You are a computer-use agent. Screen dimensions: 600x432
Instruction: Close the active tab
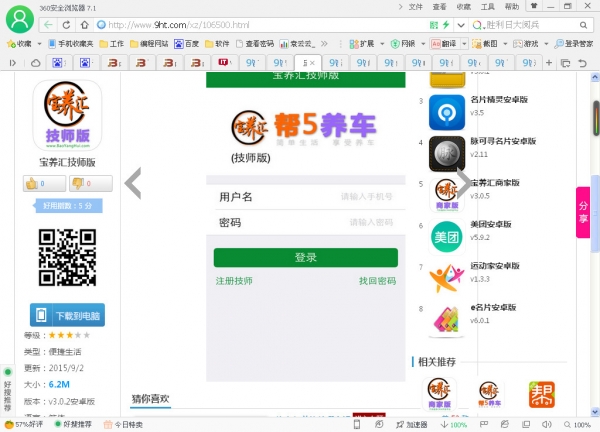coord(313,63)
